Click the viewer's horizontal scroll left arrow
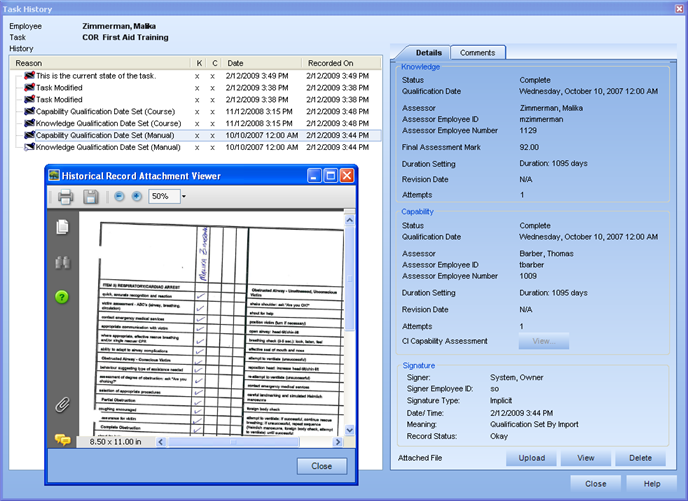 click(x=161, y=442)
